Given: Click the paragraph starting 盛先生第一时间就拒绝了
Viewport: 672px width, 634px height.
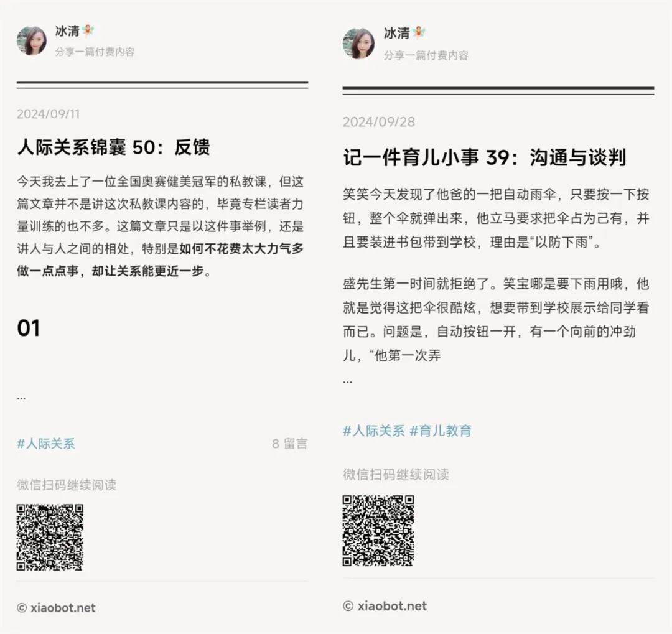Looking at the screenshot, I should pyautogui.click(x=497, y=319).
